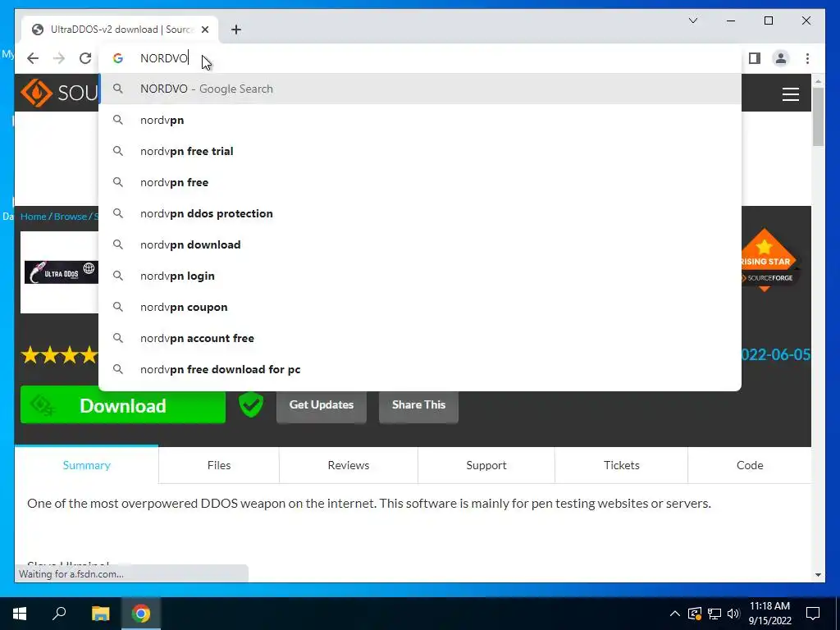Open the Code tab
Image resolution: width=840 pixels, height=630 pixels.
[x=750, y=465]
